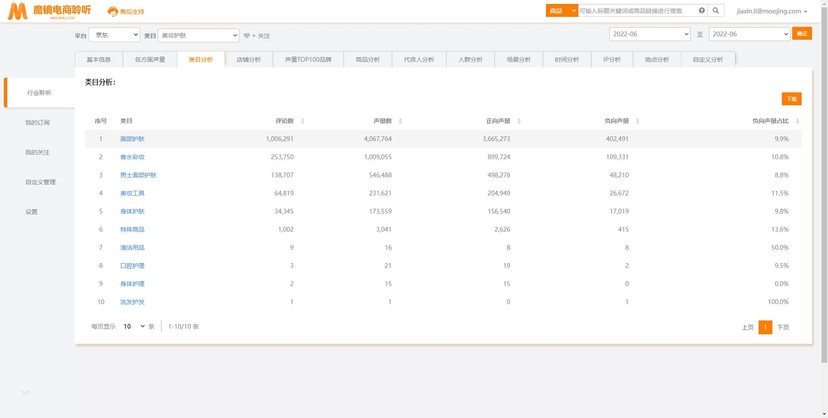The image size is (828, 418).
Task: Select 我的订阅 in the sidebar
Action: click(x=37, y=122)
